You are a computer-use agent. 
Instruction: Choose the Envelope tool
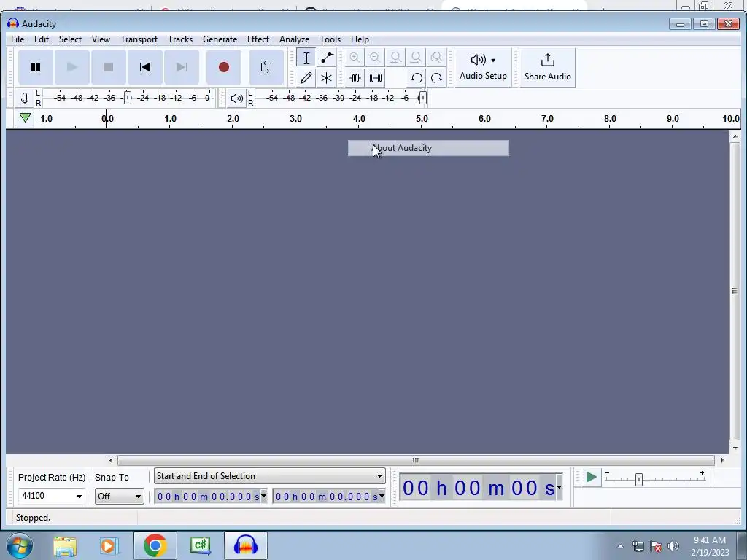(x=326, y=58)
